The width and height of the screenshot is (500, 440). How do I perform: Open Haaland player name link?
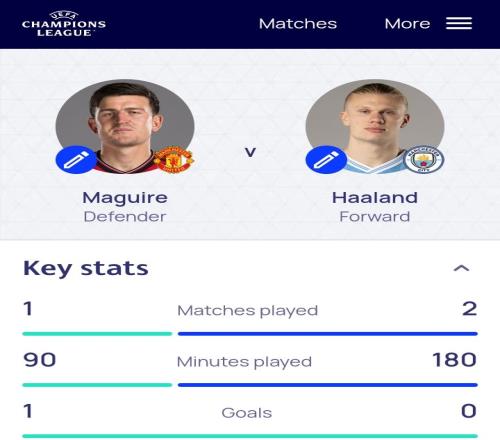tap(375, 197)
